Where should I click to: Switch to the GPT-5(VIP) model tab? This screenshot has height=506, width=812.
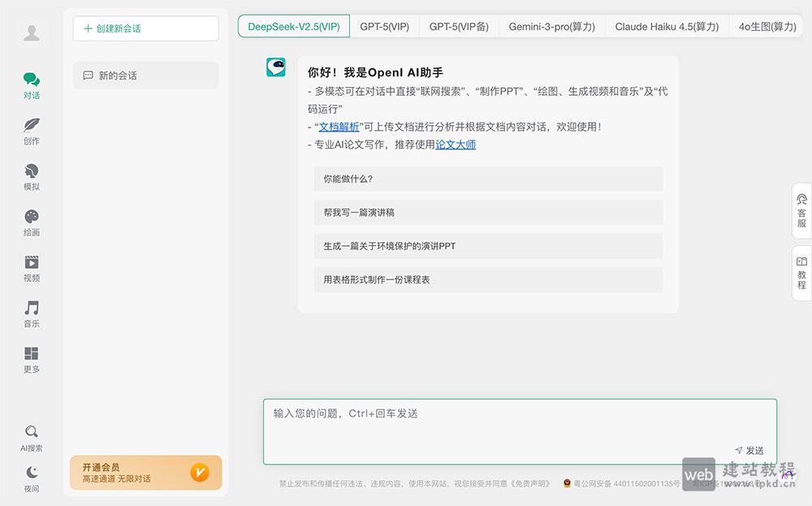[385, 26]
